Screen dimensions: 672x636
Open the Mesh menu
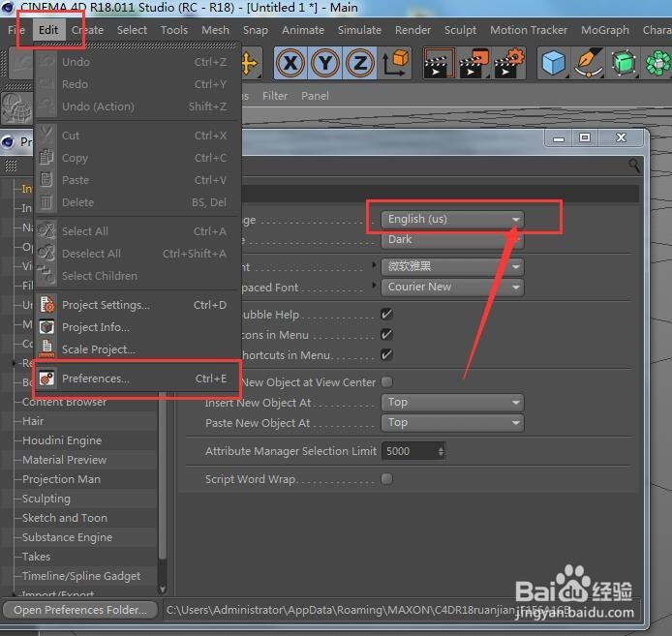(215, 30)
